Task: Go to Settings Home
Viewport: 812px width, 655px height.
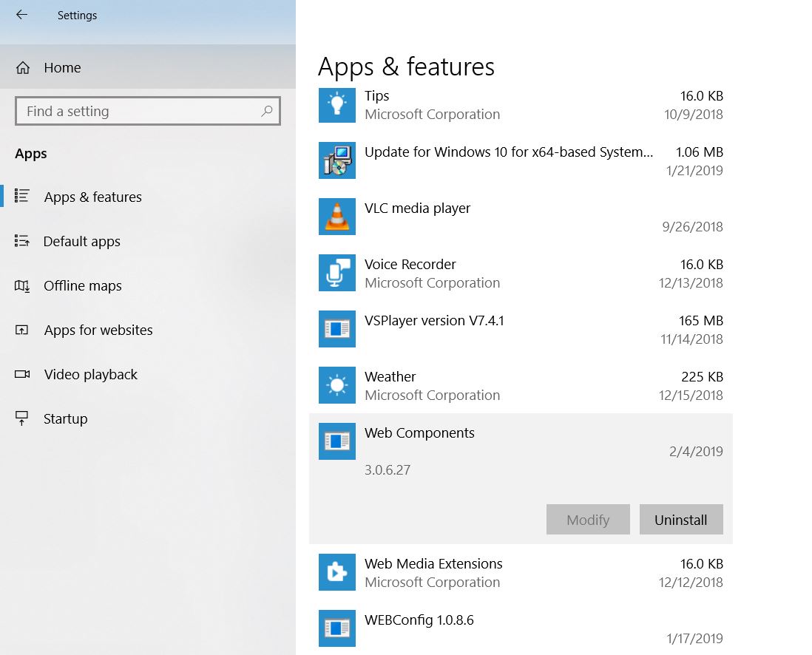Action: tap(148, 67)
